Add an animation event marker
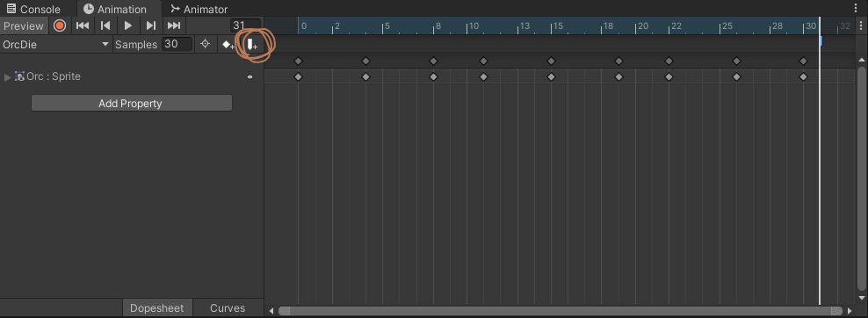 click(x=252, y=45)
